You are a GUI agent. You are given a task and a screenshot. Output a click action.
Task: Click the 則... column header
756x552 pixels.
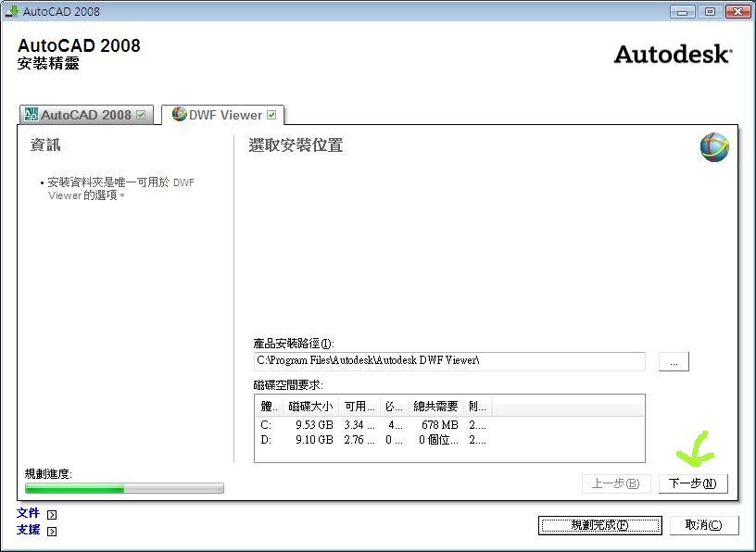(x=477, y=407)
